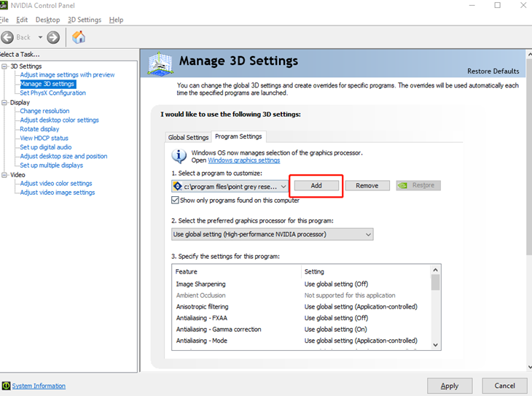Click Image Sharpening setting value Use global setting (Off)
The height and width of the screenshot is (396, 532).
pos(336,284)
